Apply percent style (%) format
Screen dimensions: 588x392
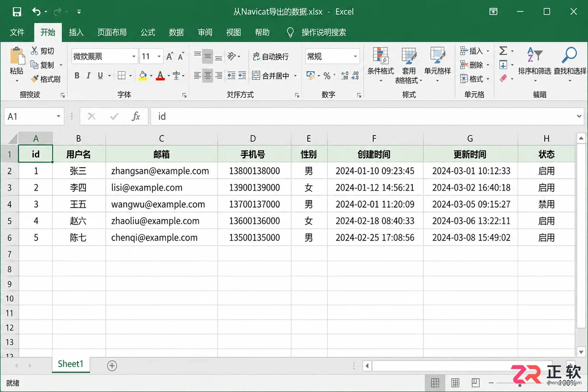click(x=327, y=76)
